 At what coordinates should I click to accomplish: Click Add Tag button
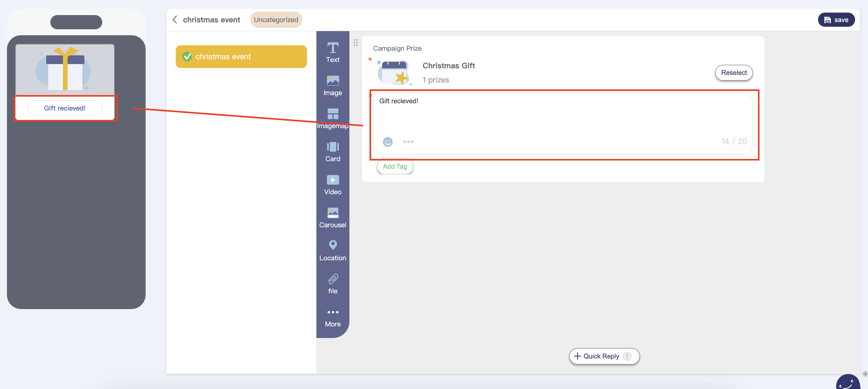click(395, 166)
